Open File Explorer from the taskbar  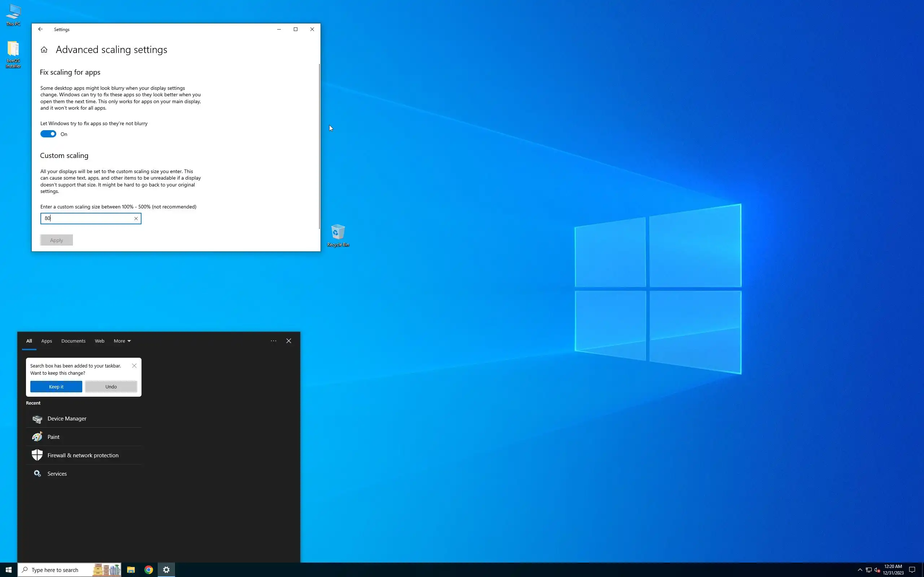[131, 570]
